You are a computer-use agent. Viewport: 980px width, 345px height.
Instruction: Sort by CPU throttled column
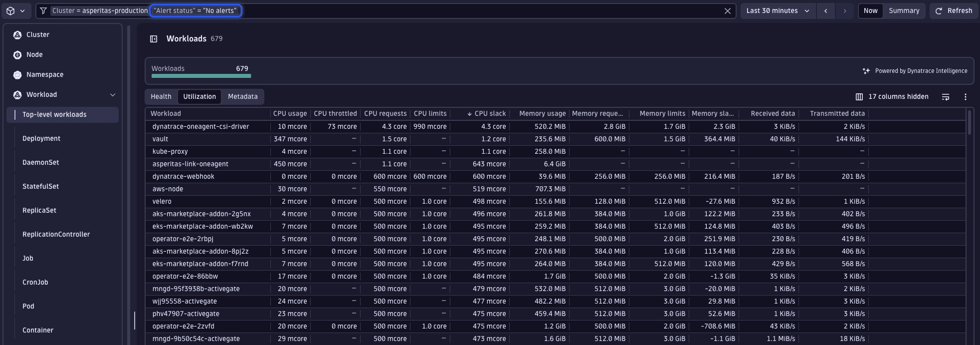coord(335,114)
